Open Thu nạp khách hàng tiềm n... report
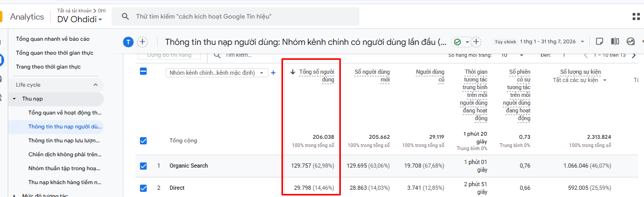The height and width of the screenshot is (197, 644). pyautogui.click(x=65, y=182)
